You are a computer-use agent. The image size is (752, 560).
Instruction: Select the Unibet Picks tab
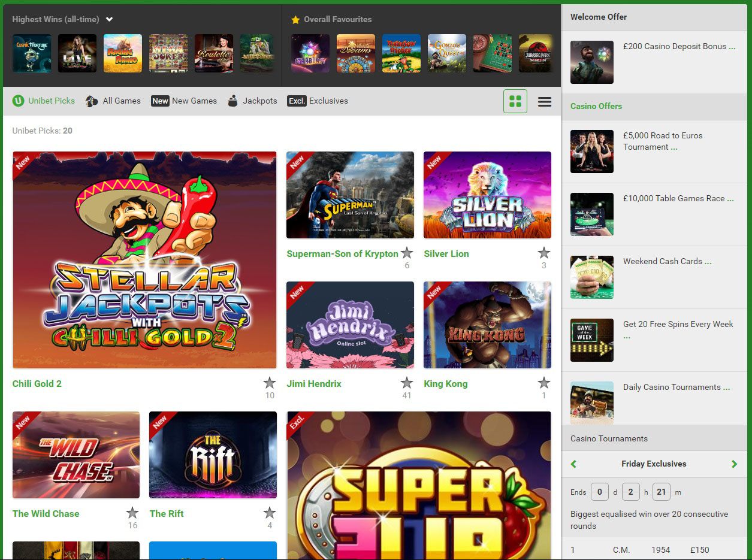pyautogui.click(x=44, y=101)
